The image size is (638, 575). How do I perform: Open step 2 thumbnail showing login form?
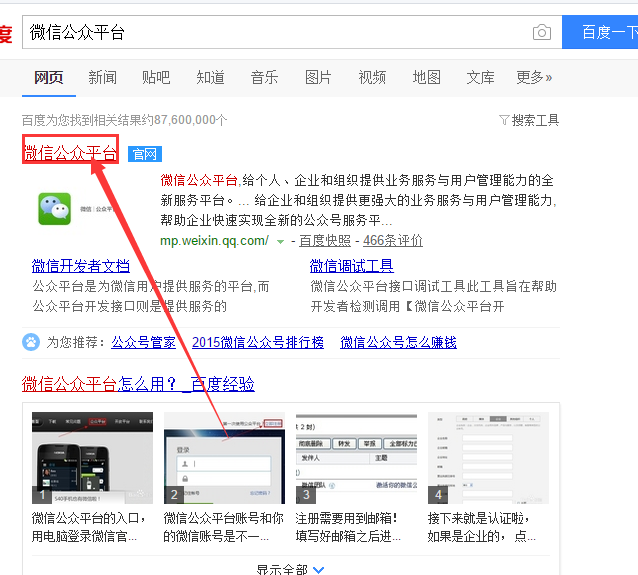[x=224, y=458]
